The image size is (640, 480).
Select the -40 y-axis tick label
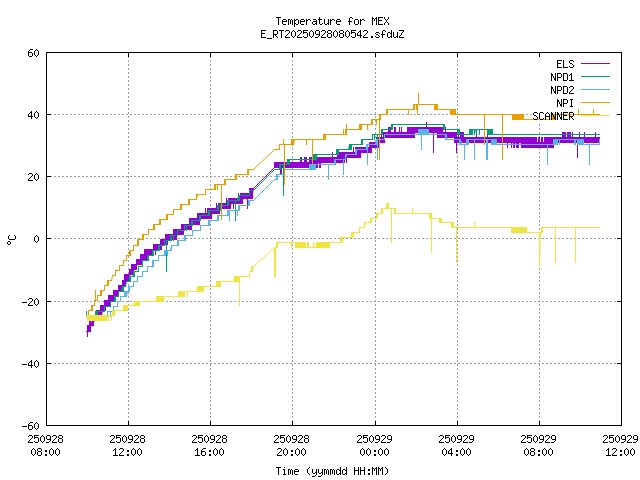point(30,363)
